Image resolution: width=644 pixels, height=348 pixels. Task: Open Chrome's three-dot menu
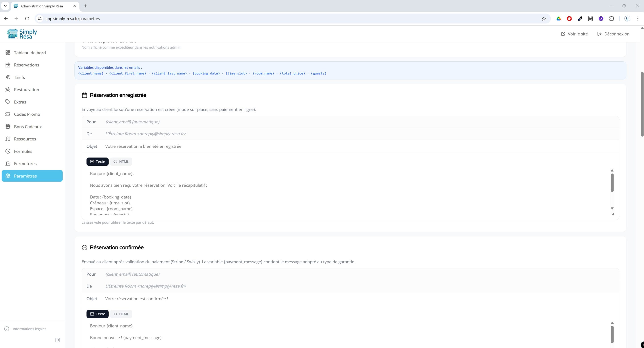point(638,19)
